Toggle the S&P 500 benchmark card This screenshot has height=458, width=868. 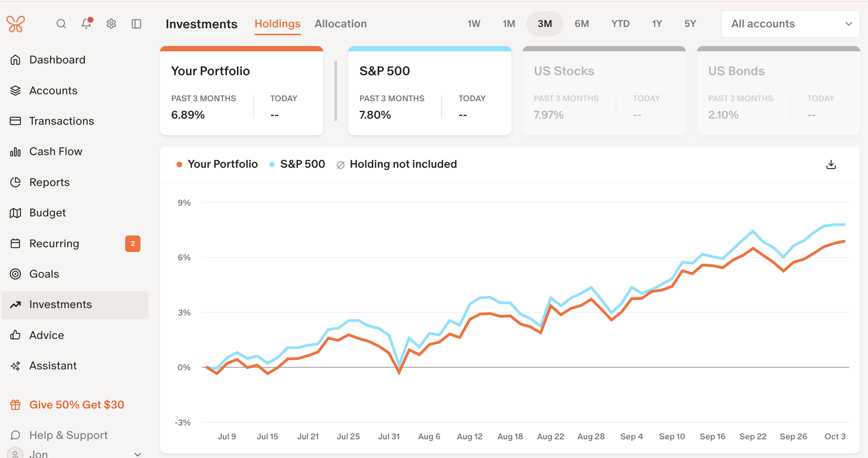[x=430, y=91]
